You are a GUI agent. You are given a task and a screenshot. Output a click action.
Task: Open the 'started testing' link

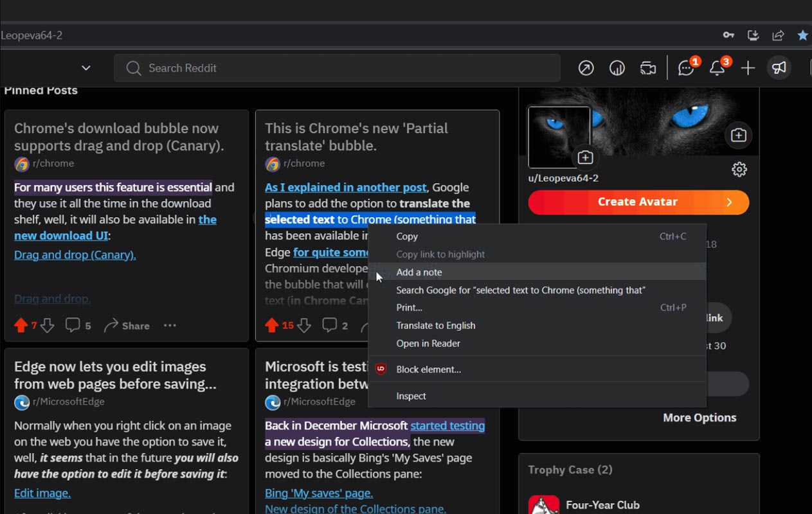click(x=447, y=426)
